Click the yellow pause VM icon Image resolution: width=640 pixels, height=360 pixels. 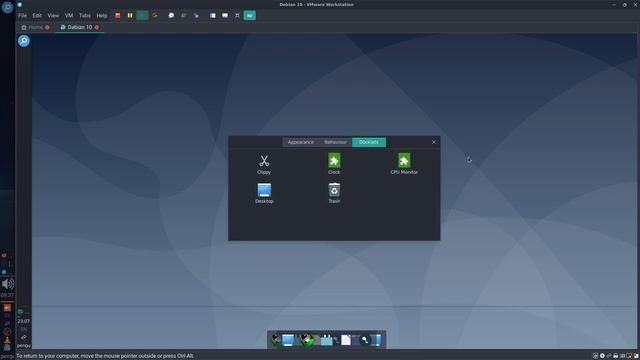[130, 16]
